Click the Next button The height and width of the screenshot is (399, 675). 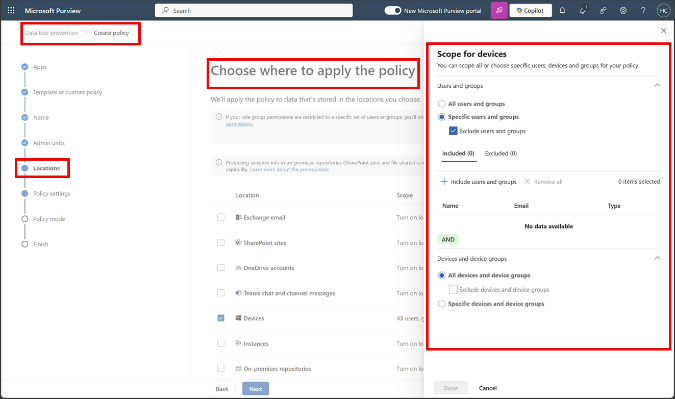255,389
